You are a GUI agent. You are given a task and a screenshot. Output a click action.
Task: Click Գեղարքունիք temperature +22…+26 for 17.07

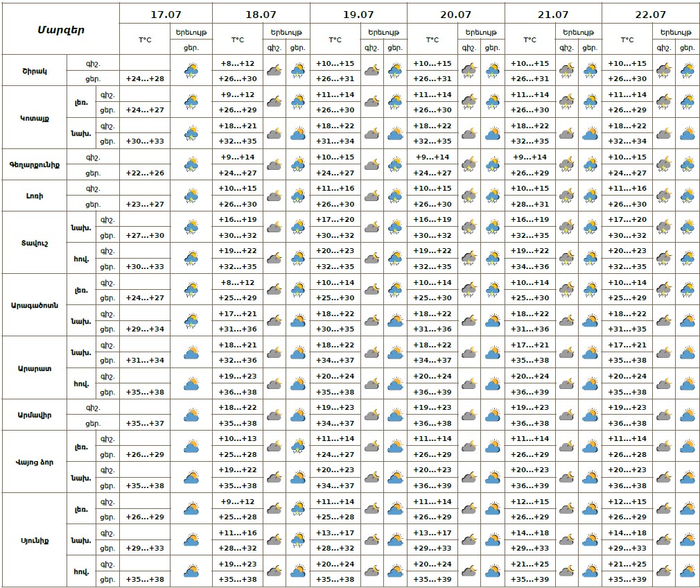pyautogui.click(x=145, y=173)
